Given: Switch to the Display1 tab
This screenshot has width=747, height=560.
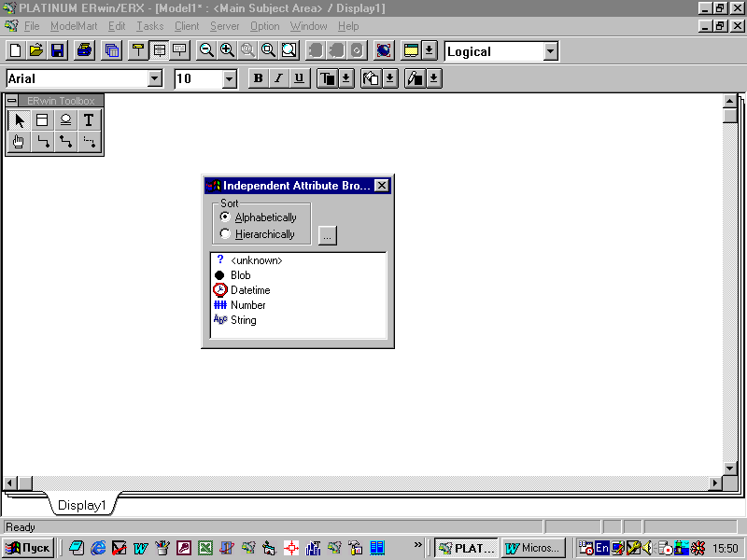Looking at the screenshot, I should (x=81, y=505).
